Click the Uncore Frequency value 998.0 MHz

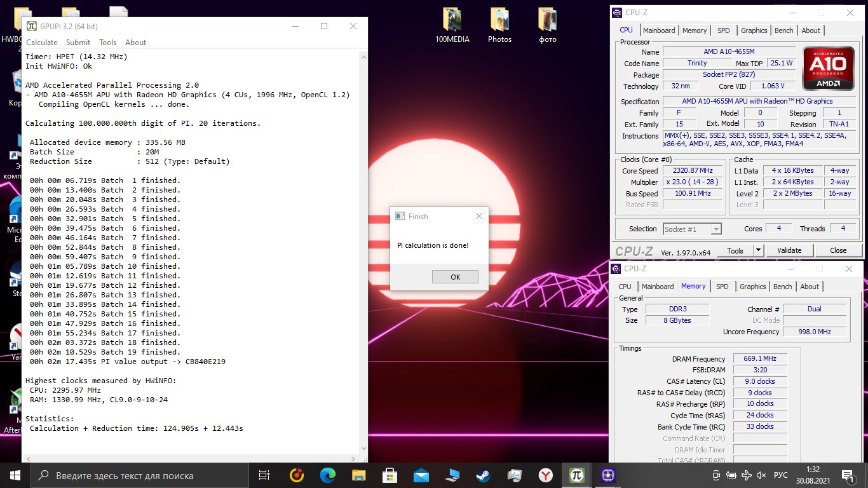click(815, 332)
